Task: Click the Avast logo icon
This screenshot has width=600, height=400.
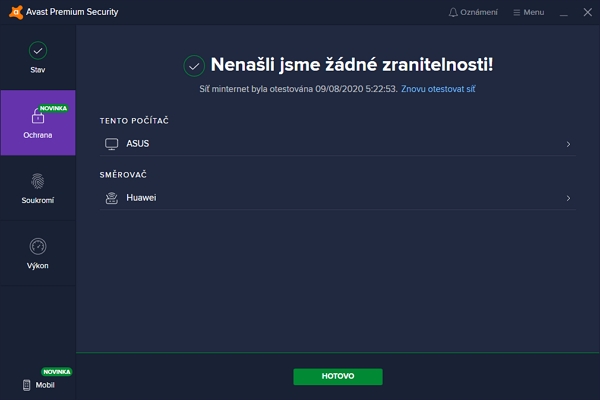Action: (16, 12)
